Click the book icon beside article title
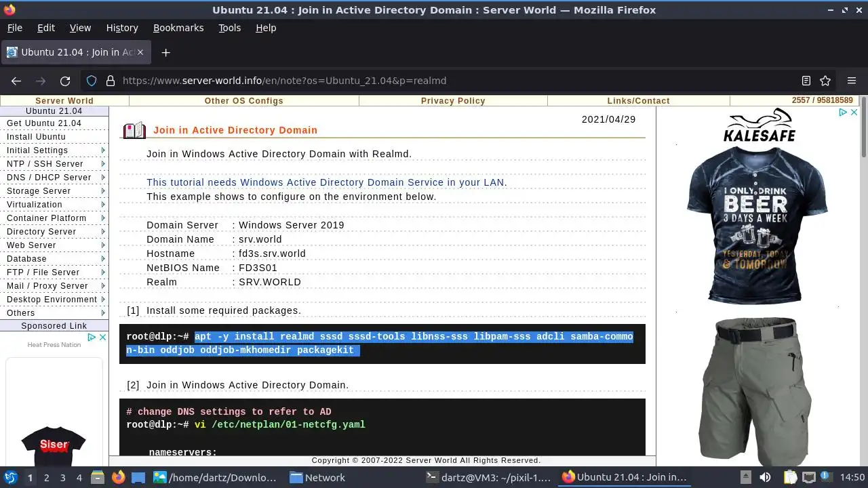868x488 pixels. pyautogui.click(x=134, y=130)
